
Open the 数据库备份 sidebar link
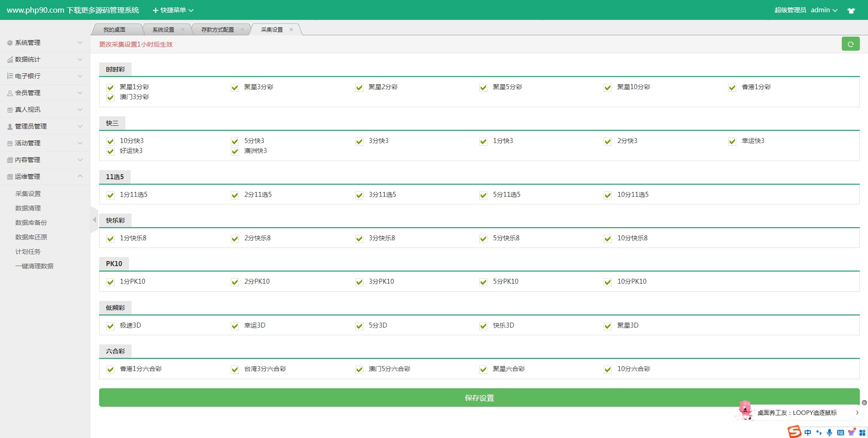point(31,223)
